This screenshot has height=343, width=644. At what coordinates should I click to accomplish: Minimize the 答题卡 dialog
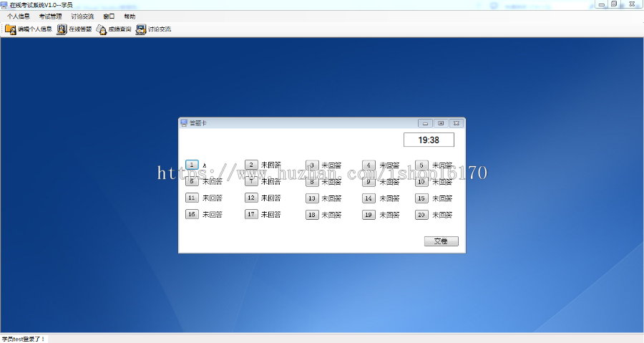pos(425,123)
